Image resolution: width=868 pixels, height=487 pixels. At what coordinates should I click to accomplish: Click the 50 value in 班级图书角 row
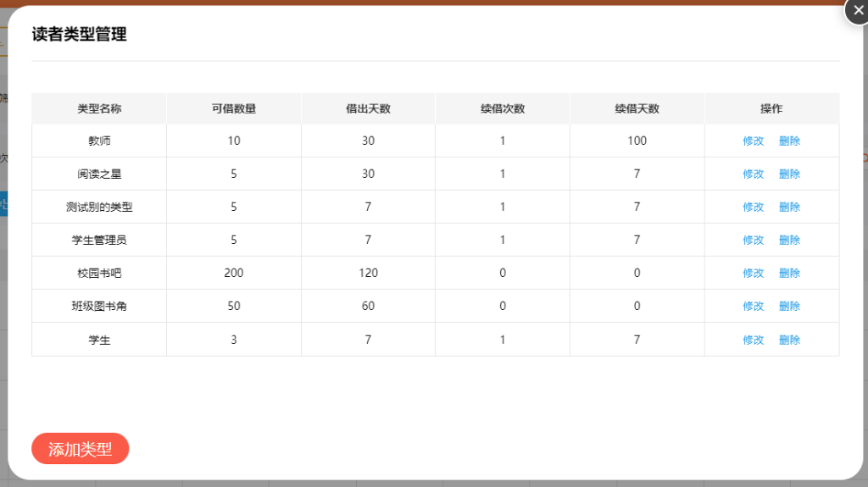(x=234, y=306)
